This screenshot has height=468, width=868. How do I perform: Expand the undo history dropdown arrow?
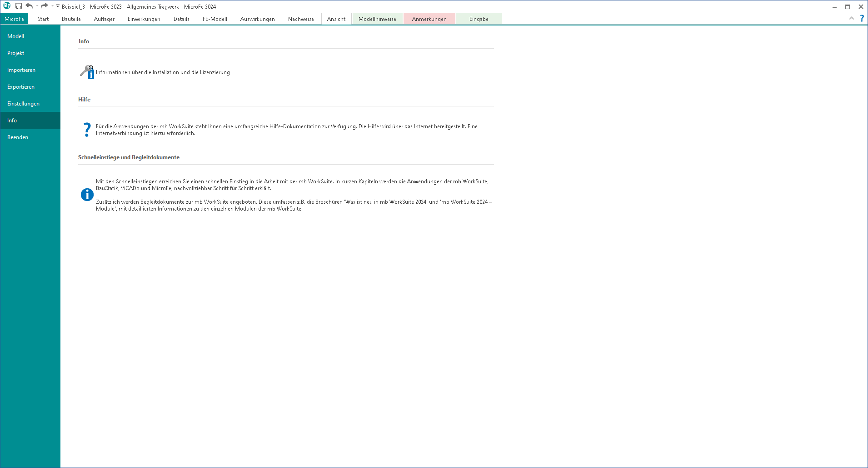pyautogui.click(x=37, y=6)
